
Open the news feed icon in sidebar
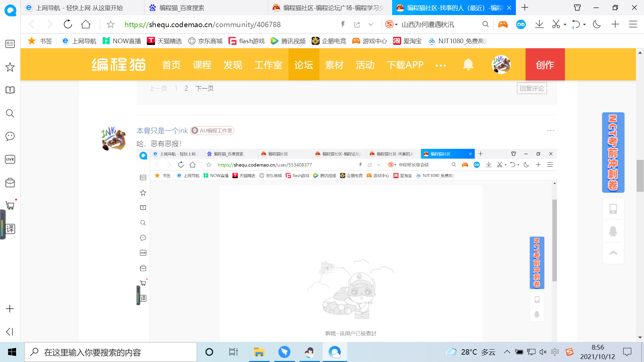tap(10, 44)
